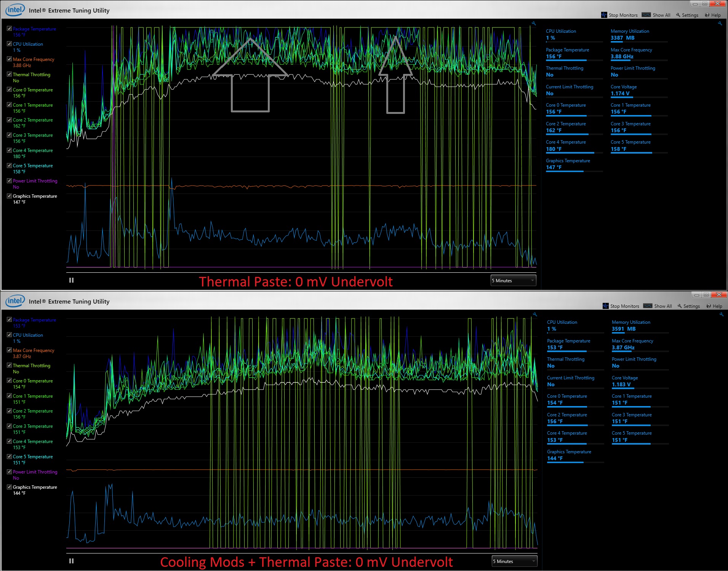Toggle Max Core Frequency checkbox in top window
The width and height of the screenshot is (728, 571).
(x=10, y=59)
